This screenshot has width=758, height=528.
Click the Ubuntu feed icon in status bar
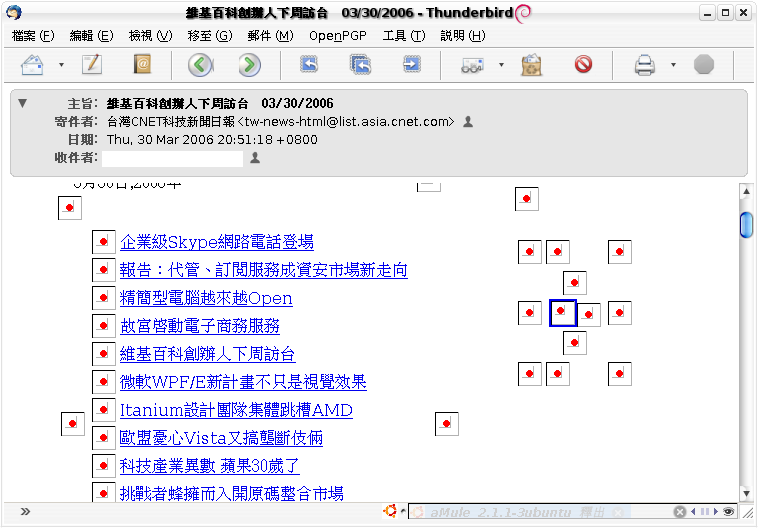390,511
